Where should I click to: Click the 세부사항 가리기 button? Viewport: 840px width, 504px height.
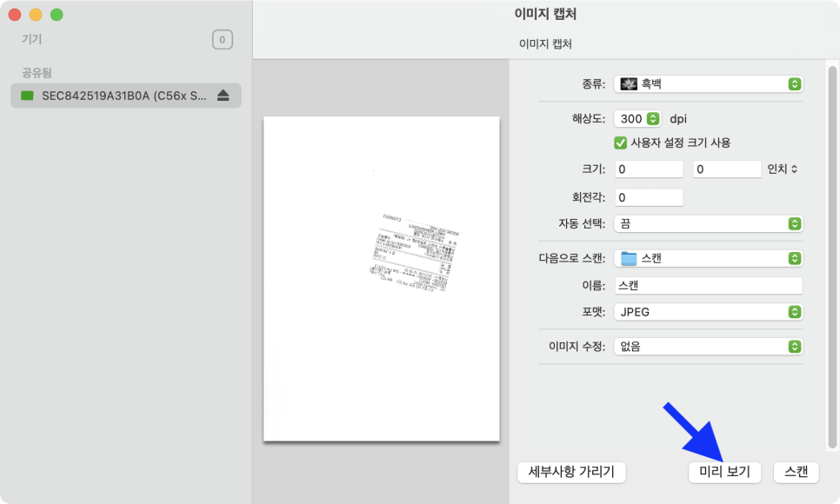click(571, 472)
